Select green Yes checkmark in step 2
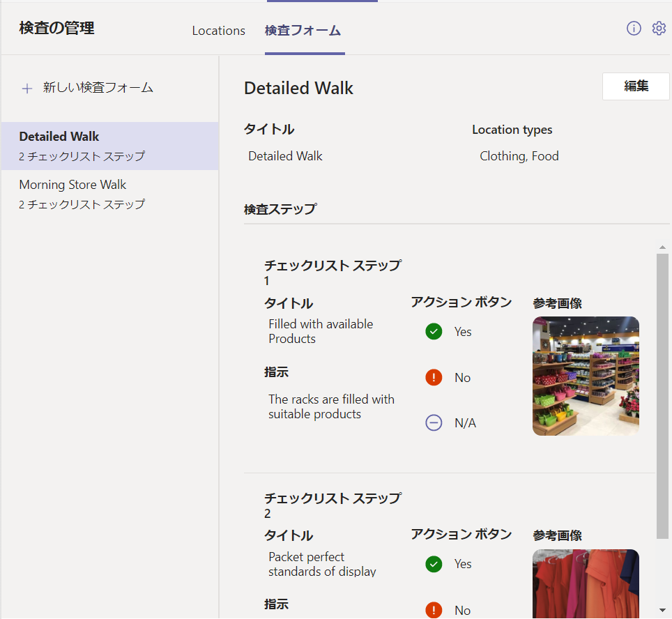Image resolution: width=672 pixels, height=619 pixels. (x=434, y=564)
